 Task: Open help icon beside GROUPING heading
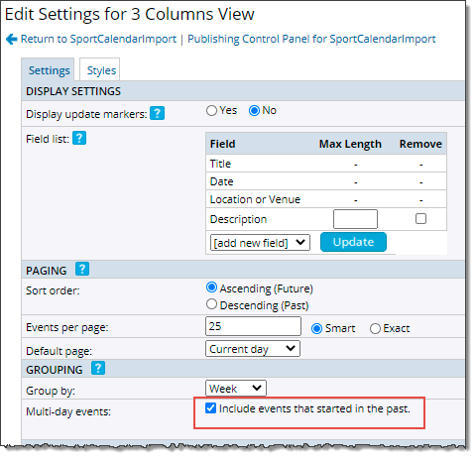98,368
